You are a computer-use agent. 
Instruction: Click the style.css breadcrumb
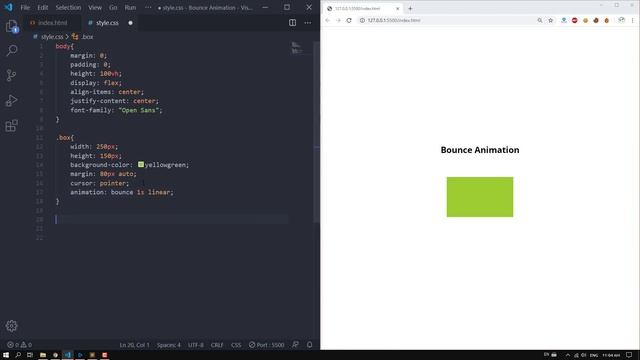[x=52, y=37]
